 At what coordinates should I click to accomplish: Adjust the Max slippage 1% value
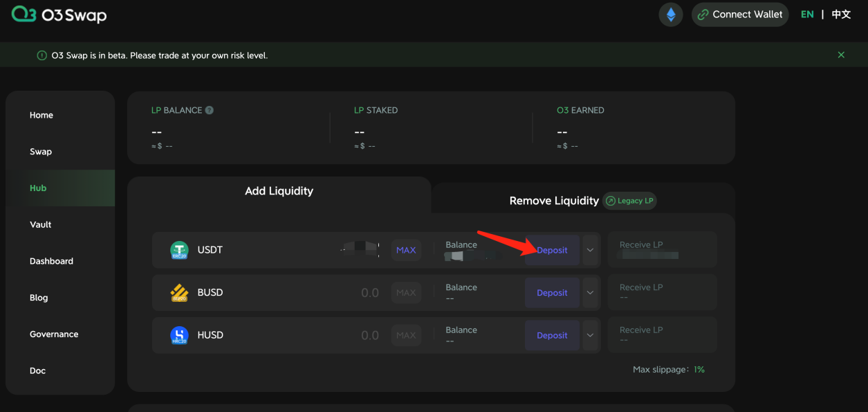[699, 370]
